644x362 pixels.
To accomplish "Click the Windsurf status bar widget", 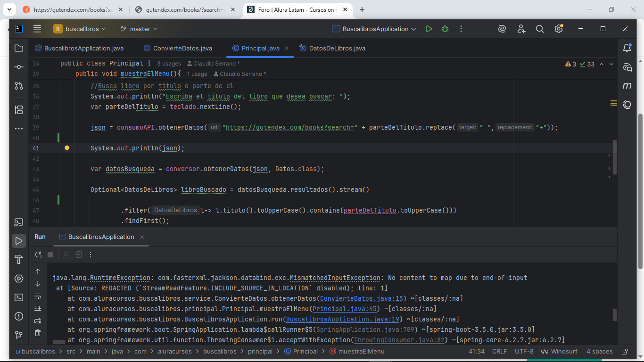I will pos(559,352).
